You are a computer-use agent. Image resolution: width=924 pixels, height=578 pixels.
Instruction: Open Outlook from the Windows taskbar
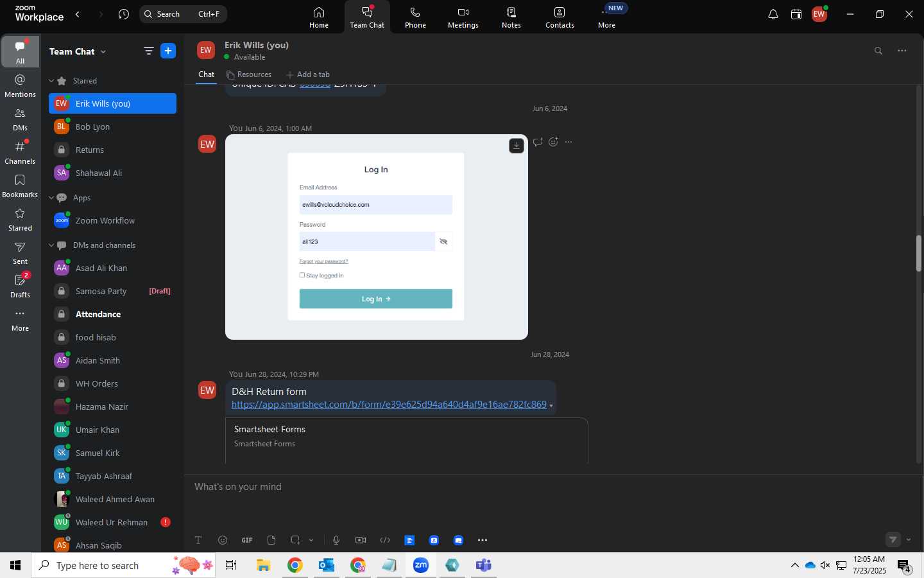tap(327, 565)
